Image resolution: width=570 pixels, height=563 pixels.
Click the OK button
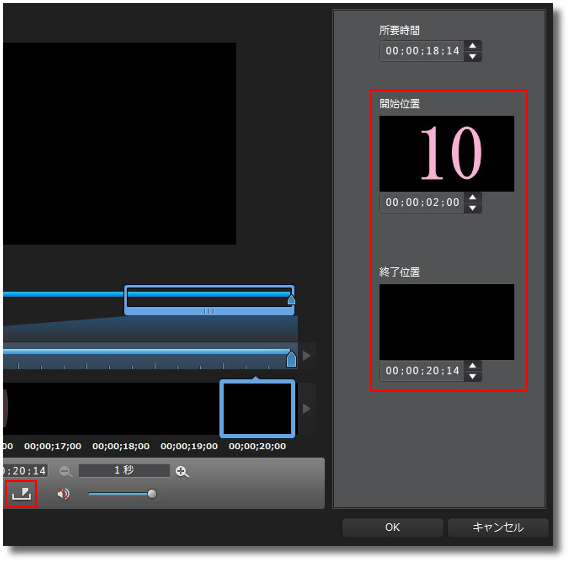click(x=392, y=527)
